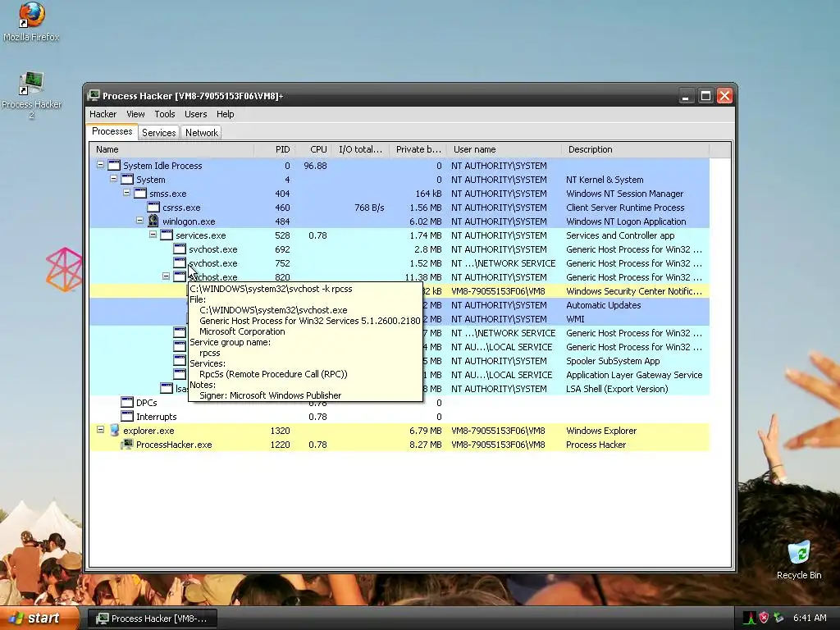840x630 pixels.
Task: Select the DPCs row
Action: tap(399, 402)
